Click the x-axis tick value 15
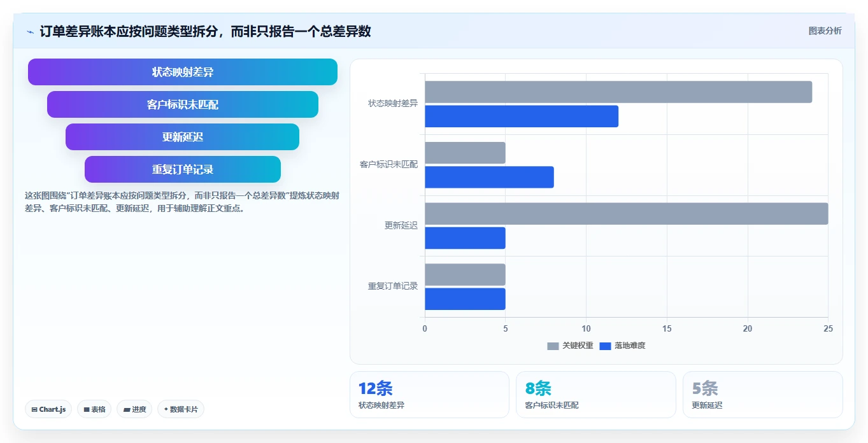Viewport: 868px width, 443px height. tap(667, 328)
